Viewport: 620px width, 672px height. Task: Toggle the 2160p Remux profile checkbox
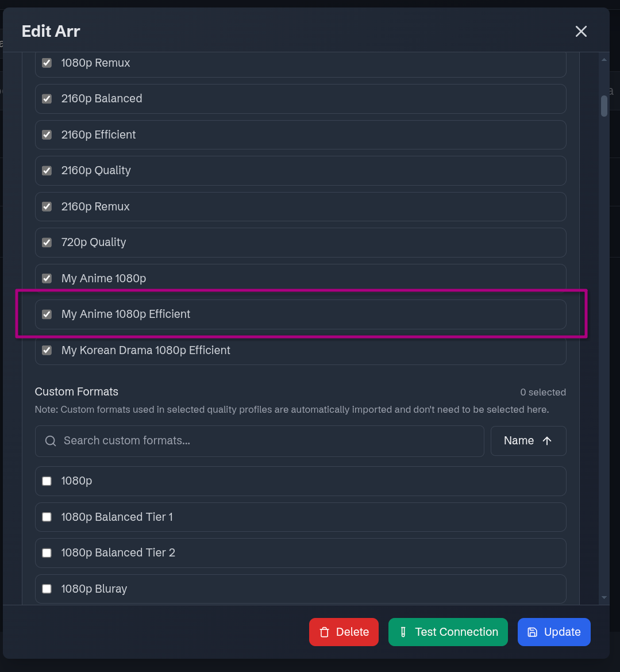(x=47, y=206)
